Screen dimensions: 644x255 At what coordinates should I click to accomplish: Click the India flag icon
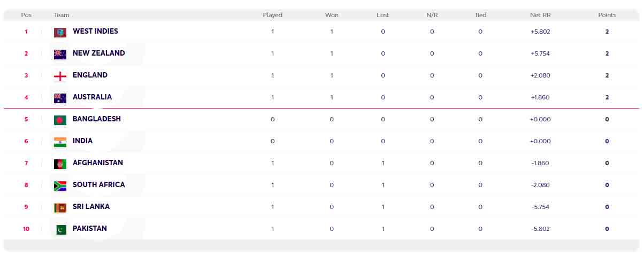tap(60, 142)
